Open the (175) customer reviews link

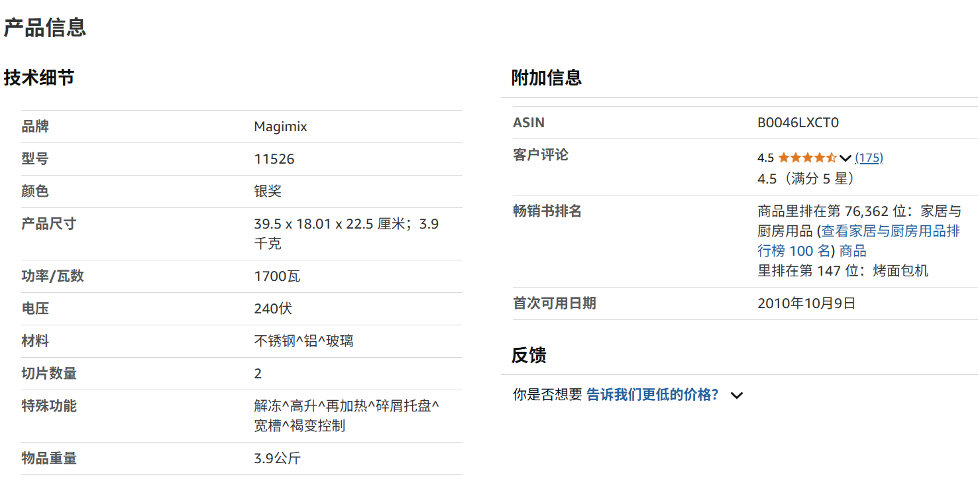pyautogui.click(x=869, y=158)
